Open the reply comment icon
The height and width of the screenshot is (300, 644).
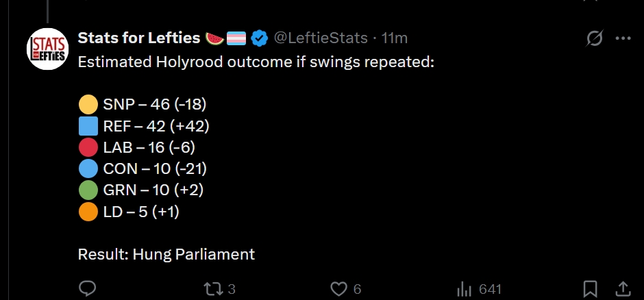[x=87, y=289]
